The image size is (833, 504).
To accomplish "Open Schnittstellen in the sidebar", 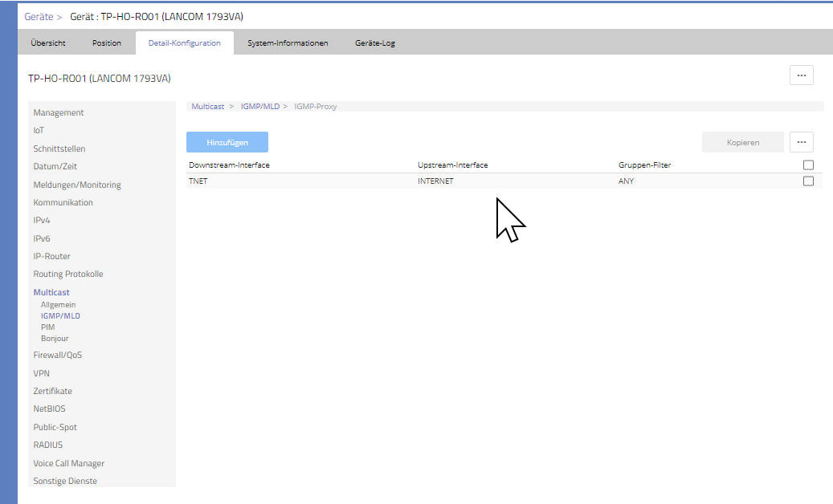I will pyautogui.click(x=59, y=148).
